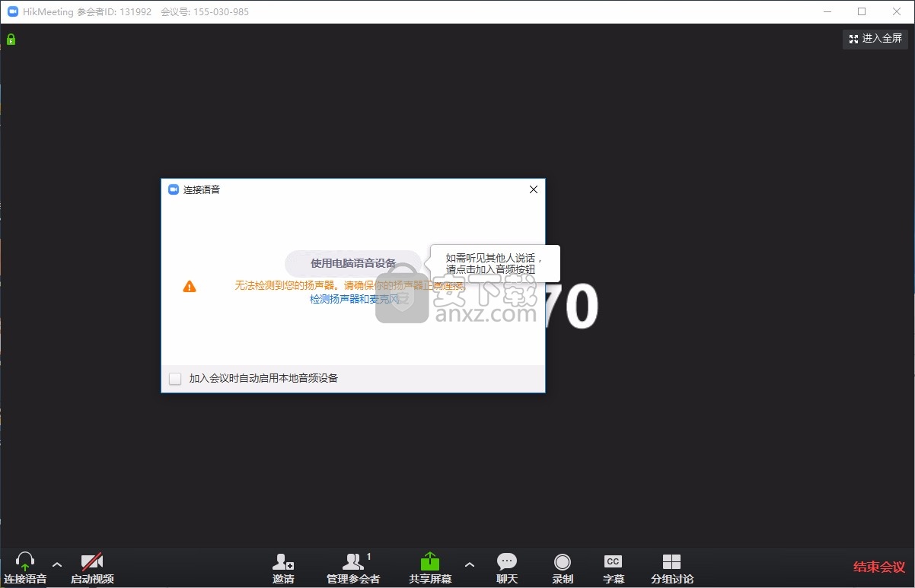Expand share options arrow beside 共享屏幕
The image size is (915, 588).
pyautogui.click(x=469, y=564)
